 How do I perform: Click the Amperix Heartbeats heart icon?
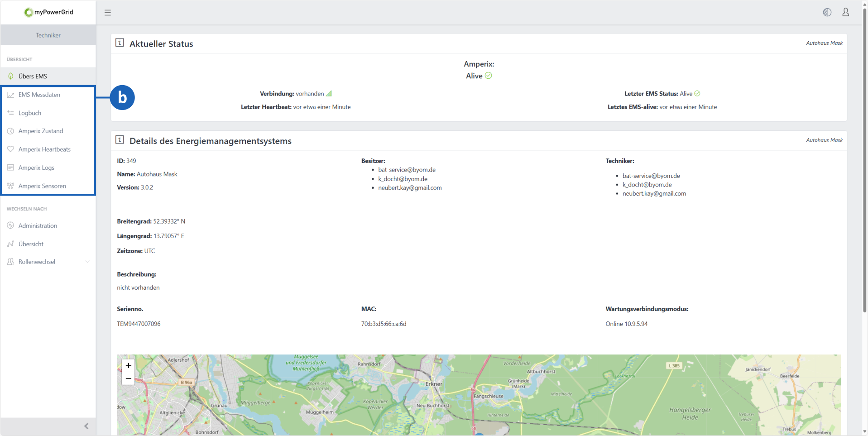click(x=10, y=149)
